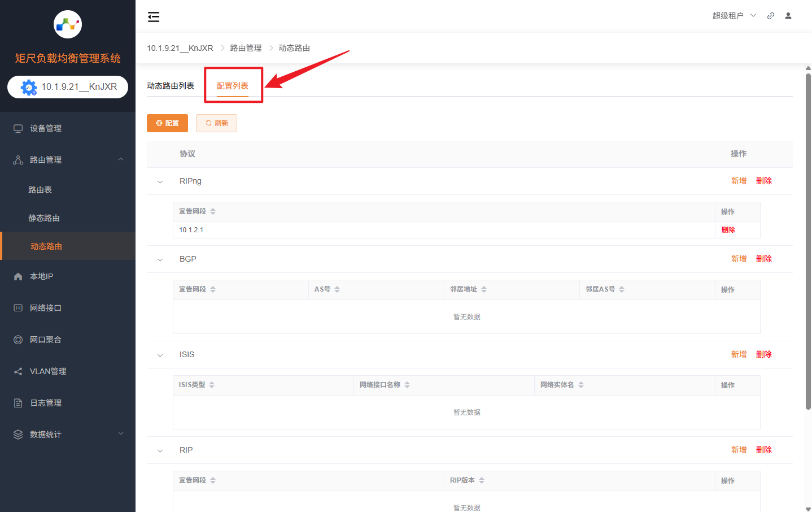Image resolution: width=812 pixels, height=512 pixels.
Task: Collapse the sidebar with the menu fold icon
Action: (x=154, y=17)
